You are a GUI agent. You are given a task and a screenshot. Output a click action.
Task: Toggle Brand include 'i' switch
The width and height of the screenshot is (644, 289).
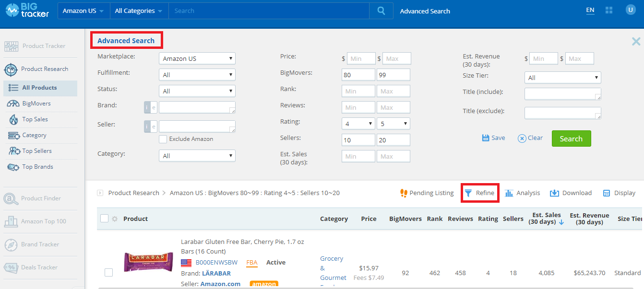(147, 107)
